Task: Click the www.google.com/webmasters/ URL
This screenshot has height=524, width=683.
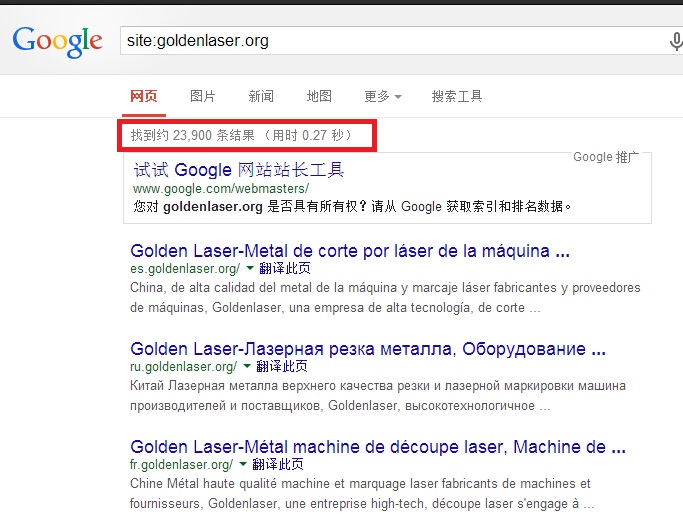Action: (221, 189)
